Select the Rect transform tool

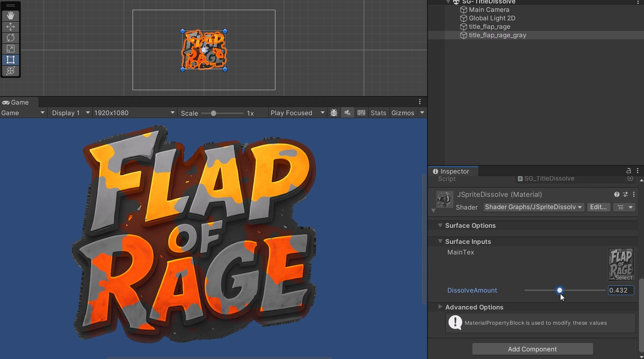click(x=10, y=60)
